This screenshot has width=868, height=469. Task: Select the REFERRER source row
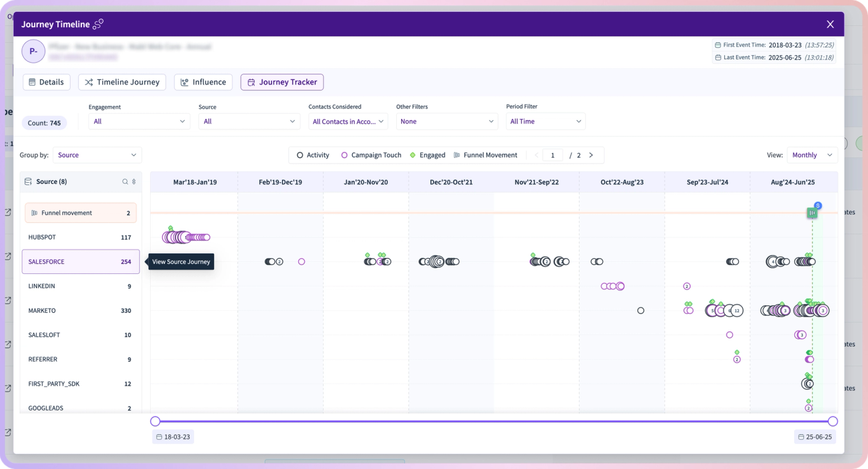(x=81, y=359)
